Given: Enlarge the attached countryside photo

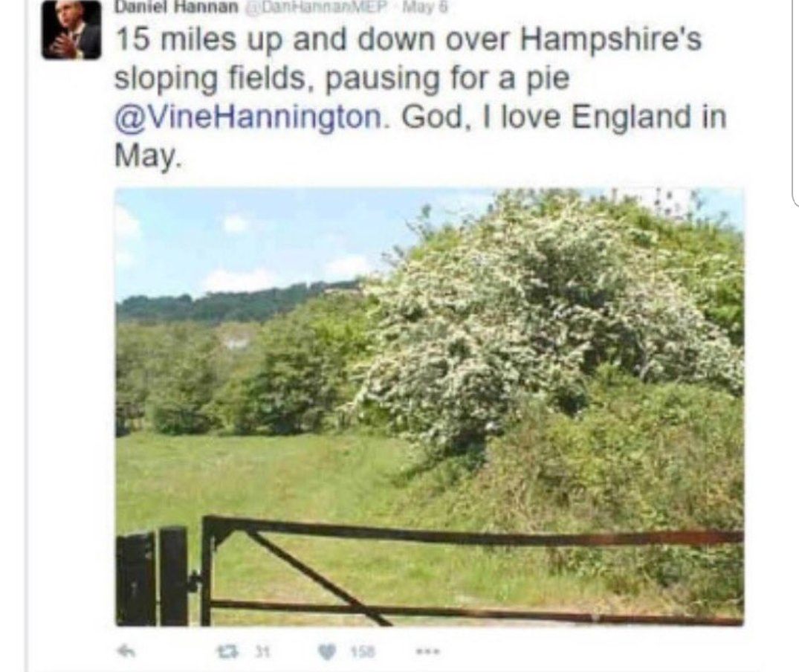Looking at the screenshot, I should 430,407.
